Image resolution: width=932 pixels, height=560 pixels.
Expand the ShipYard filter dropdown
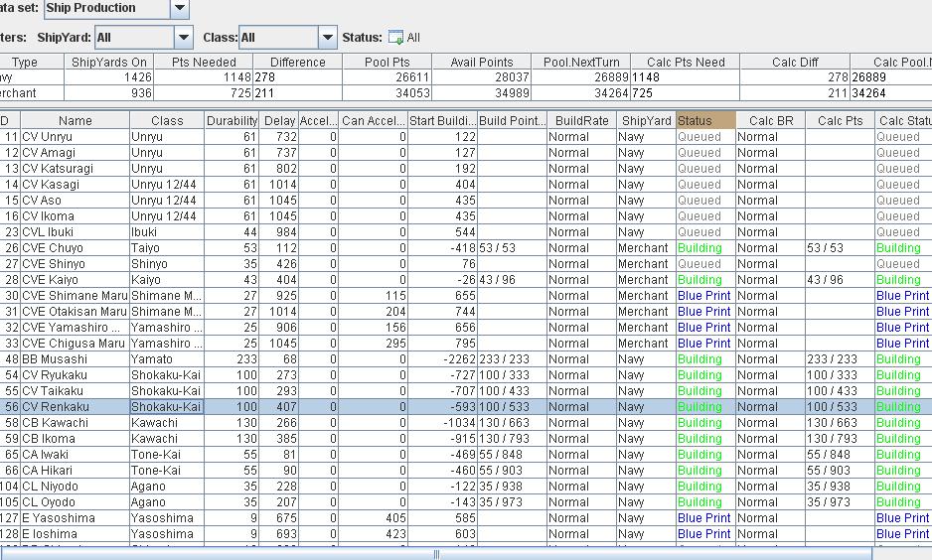coord(183,38)
